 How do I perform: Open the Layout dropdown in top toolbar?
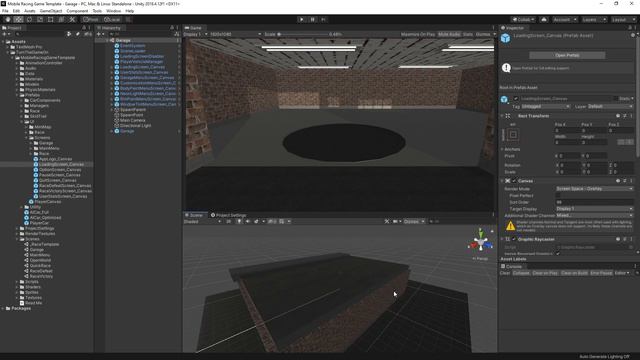(x=623, y=20)
